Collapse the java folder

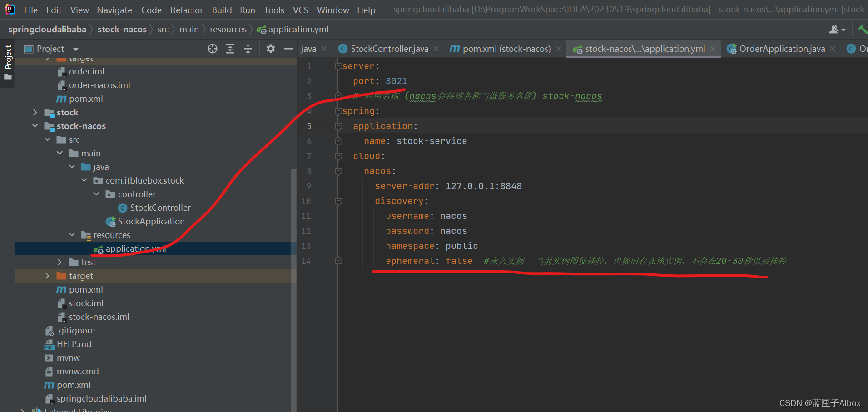(72, 167)
